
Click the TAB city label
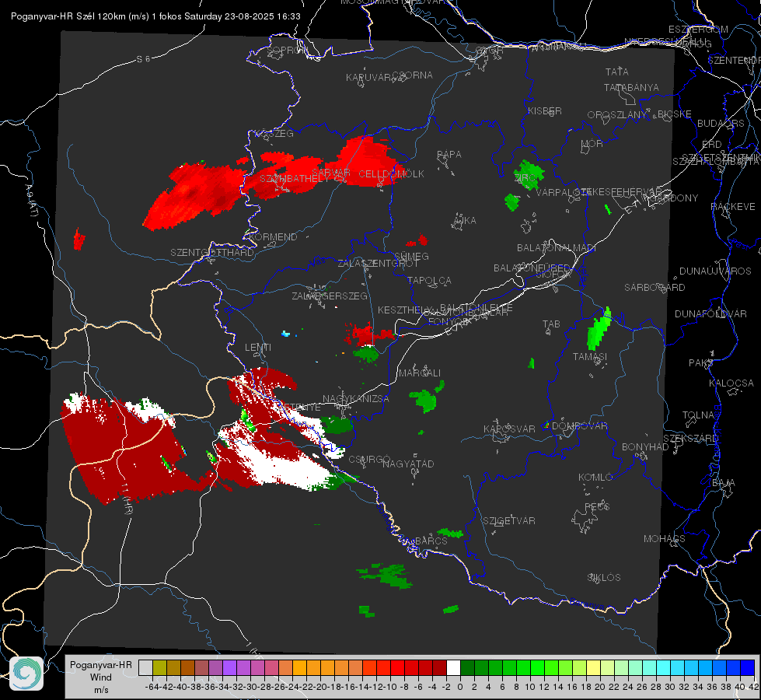[551, 324]
